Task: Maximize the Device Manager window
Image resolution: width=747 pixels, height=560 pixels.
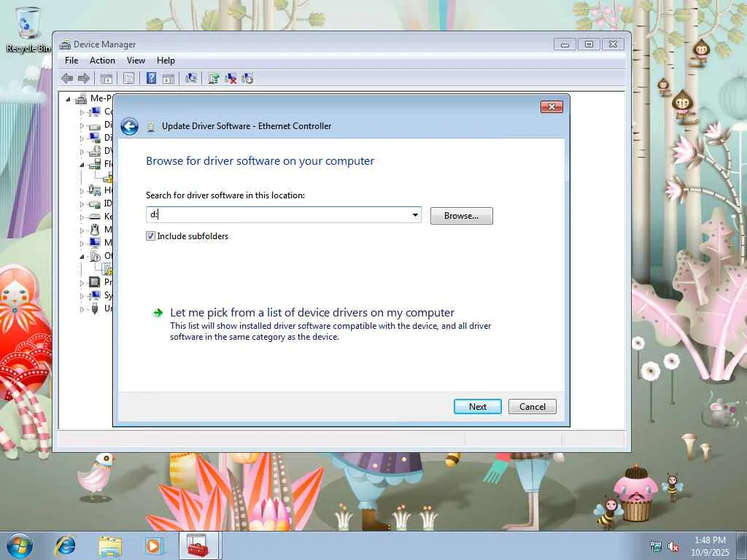Action: point(589,44)
